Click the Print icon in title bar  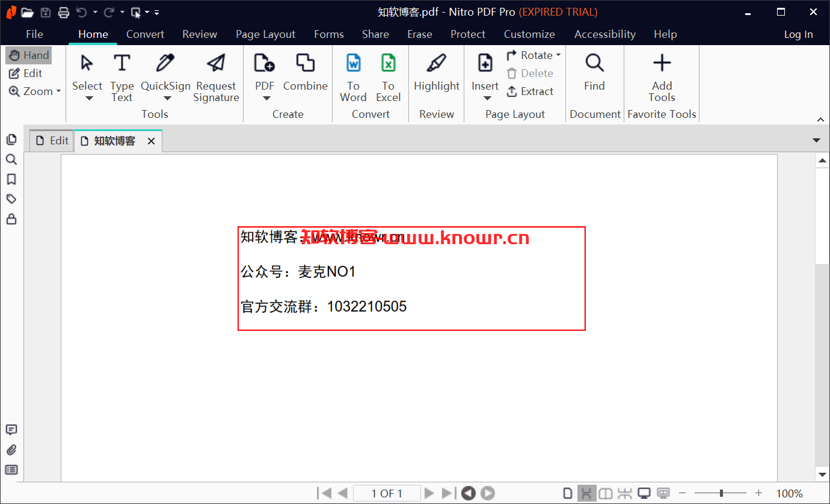[x=64, y=12]
